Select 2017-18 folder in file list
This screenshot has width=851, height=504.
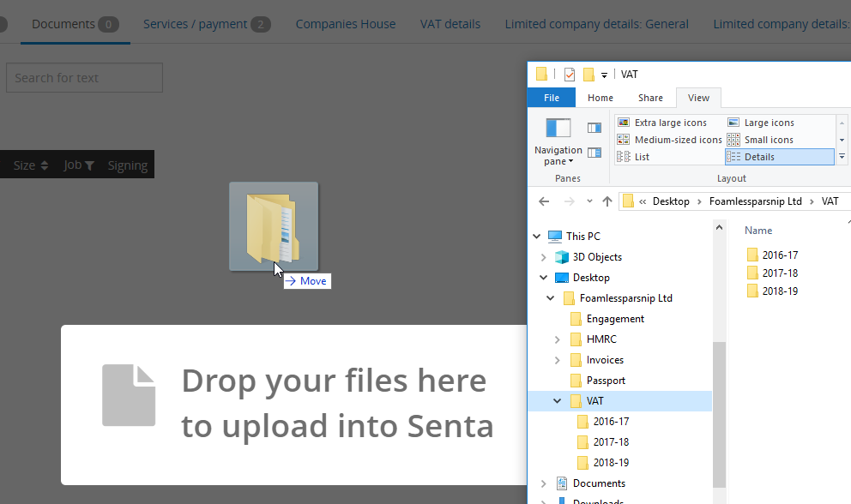tap(780, 273)
